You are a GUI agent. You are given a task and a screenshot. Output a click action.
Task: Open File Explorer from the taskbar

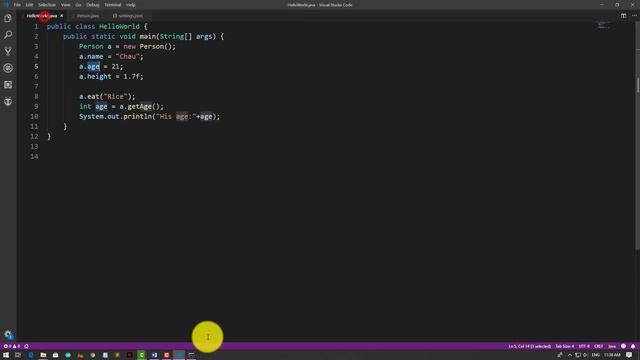[x=43, y=355]
